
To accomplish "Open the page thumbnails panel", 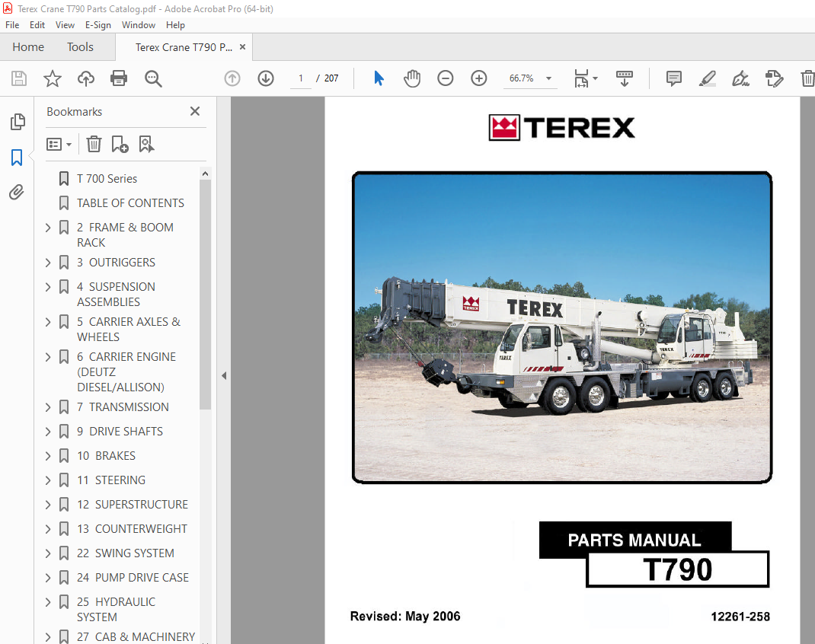I will tap(18, 122).
